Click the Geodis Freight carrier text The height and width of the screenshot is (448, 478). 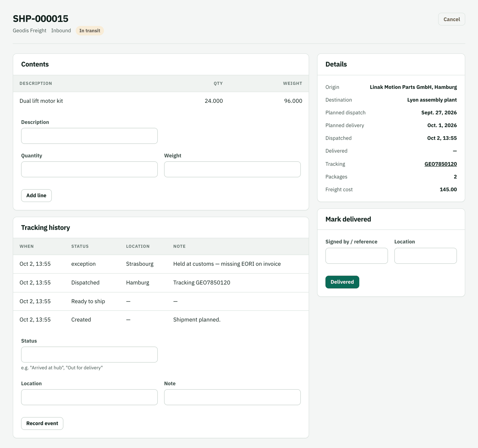pyautogui.click(x=29, y=31)
